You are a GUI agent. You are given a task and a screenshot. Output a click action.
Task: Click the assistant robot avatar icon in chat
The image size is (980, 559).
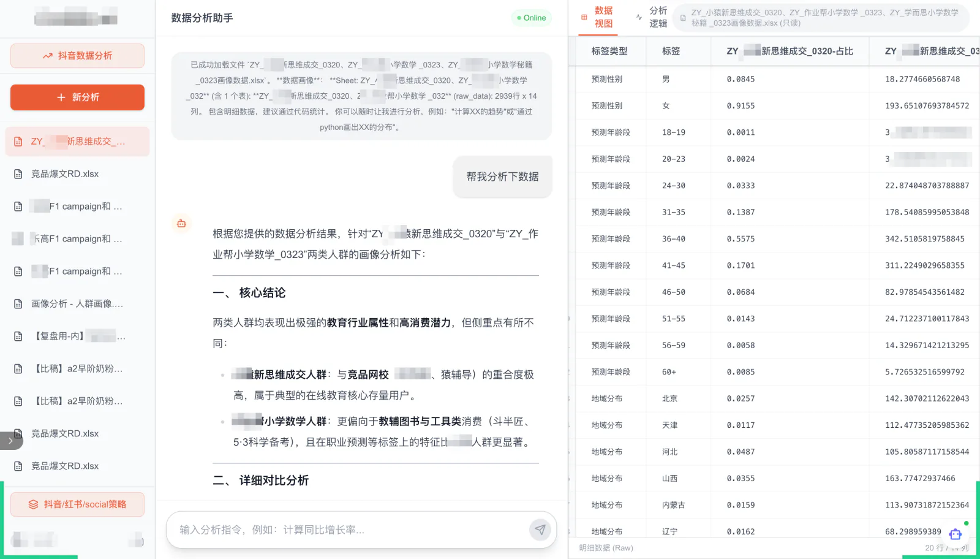pyautogui.click(x=181, y=224)
